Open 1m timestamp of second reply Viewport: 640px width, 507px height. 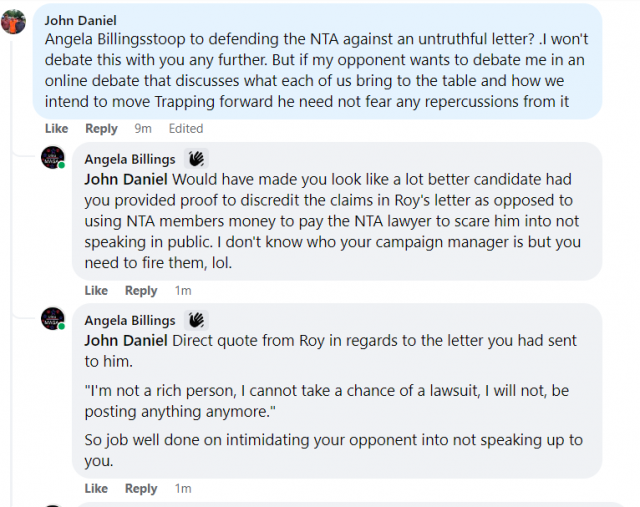tap(183, 488)
